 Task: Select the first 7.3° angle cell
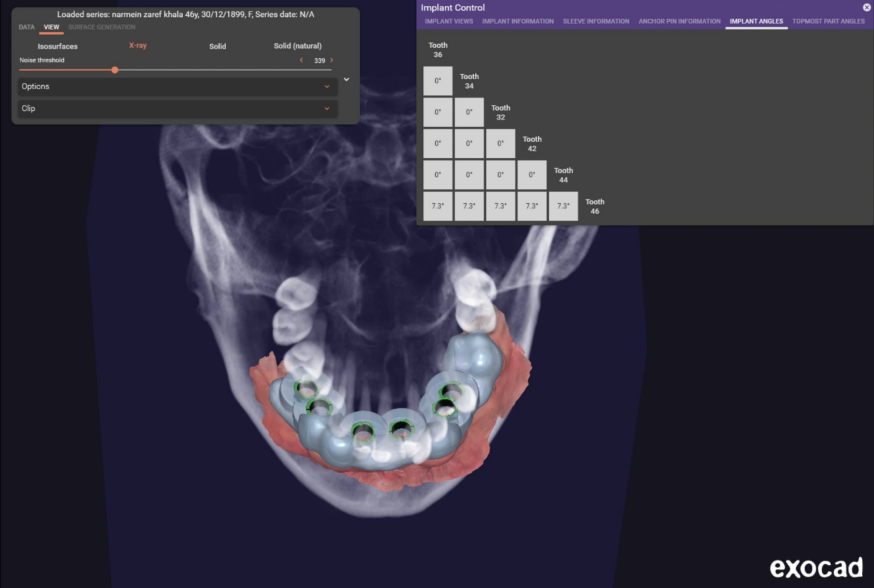coord(438,206)
